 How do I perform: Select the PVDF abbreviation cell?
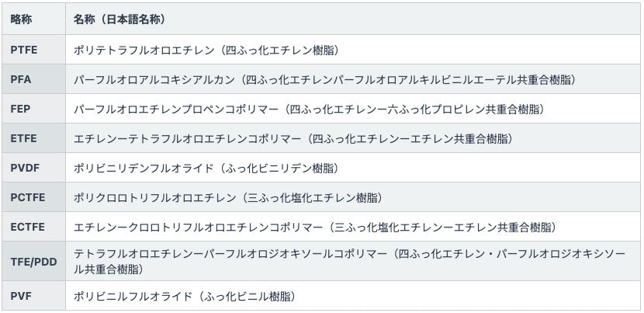[x=25, y=168]
